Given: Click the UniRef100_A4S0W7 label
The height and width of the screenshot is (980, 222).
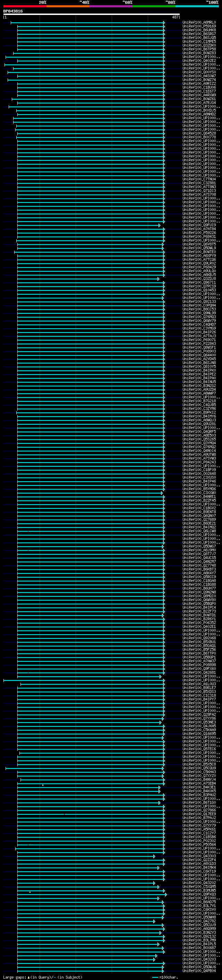Looking at the screenshot, I should [x=199, y=76].
